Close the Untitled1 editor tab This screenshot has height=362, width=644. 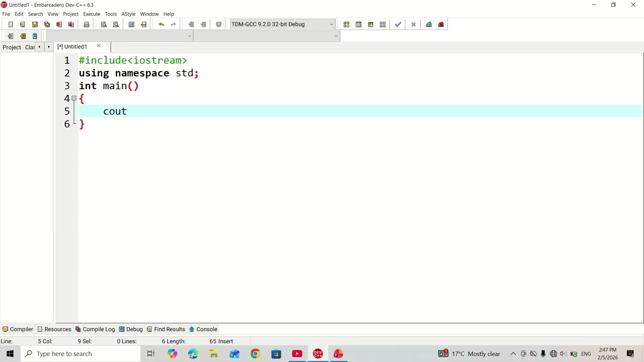(x=99, y=46)
